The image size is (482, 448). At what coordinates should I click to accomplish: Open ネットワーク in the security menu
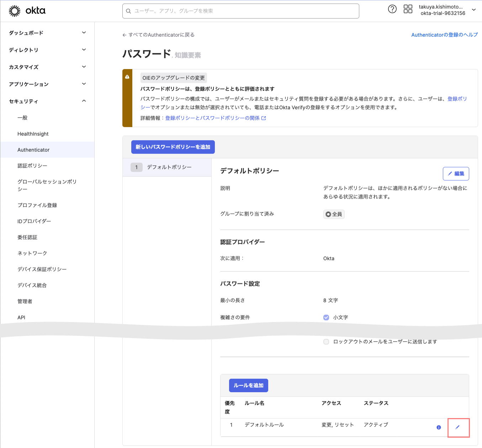pyautogui.click(x=32, y=253)
